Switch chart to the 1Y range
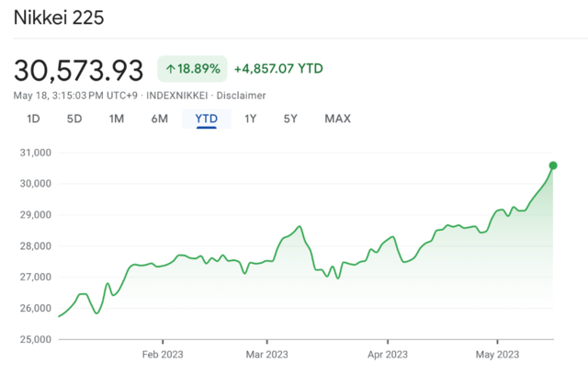 point(251,119)
